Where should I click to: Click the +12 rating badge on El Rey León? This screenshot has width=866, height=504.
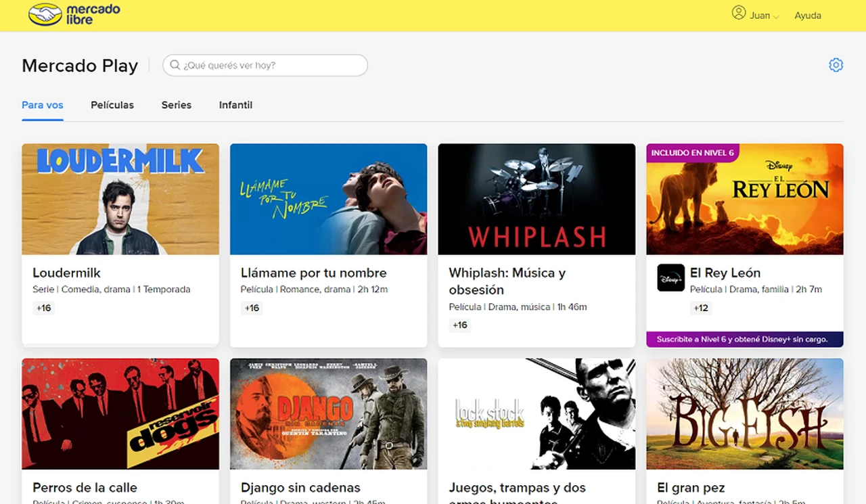tap(700, 308)
